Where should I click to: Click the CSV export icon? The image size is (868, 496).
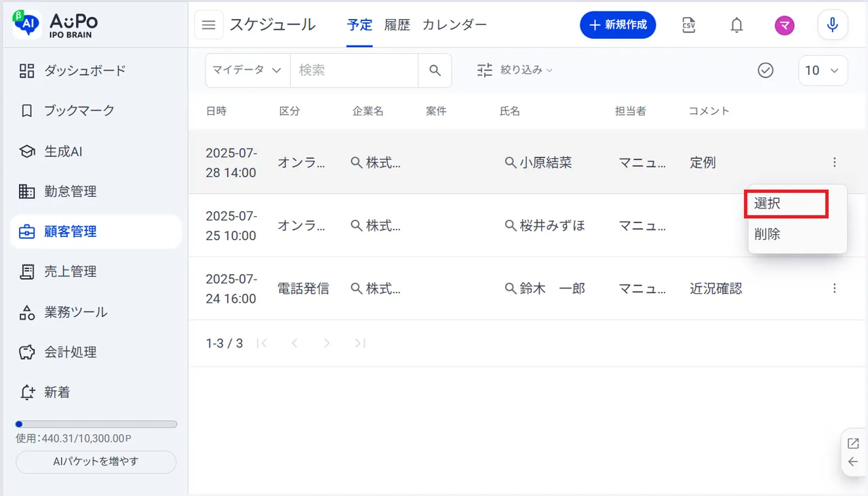(688, 25)
